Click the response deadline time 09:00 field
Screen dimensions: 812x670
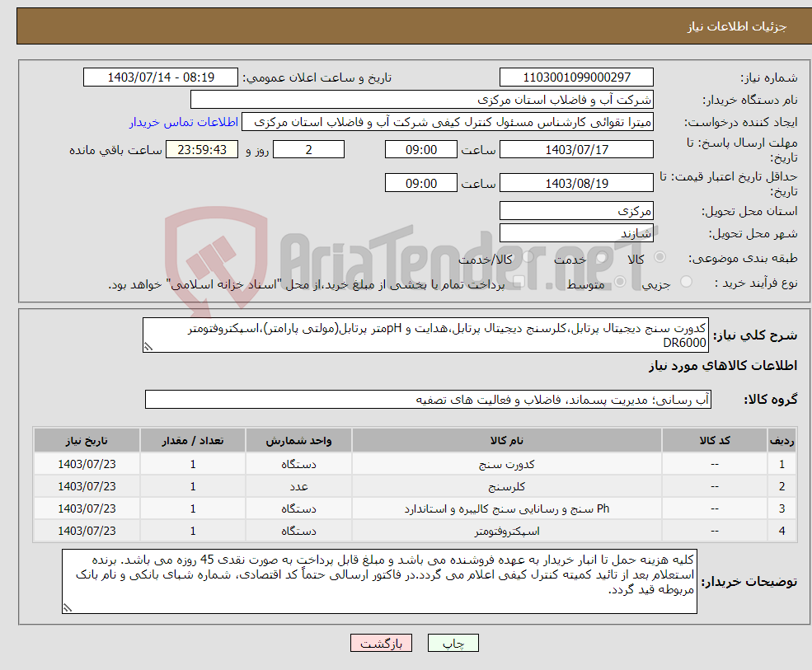(421, 150)
